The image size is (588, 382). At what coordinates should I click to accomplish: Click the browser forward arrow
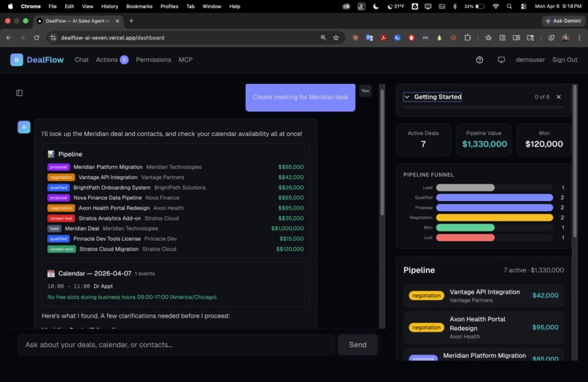pyautogui.click(x=23, y=37)
